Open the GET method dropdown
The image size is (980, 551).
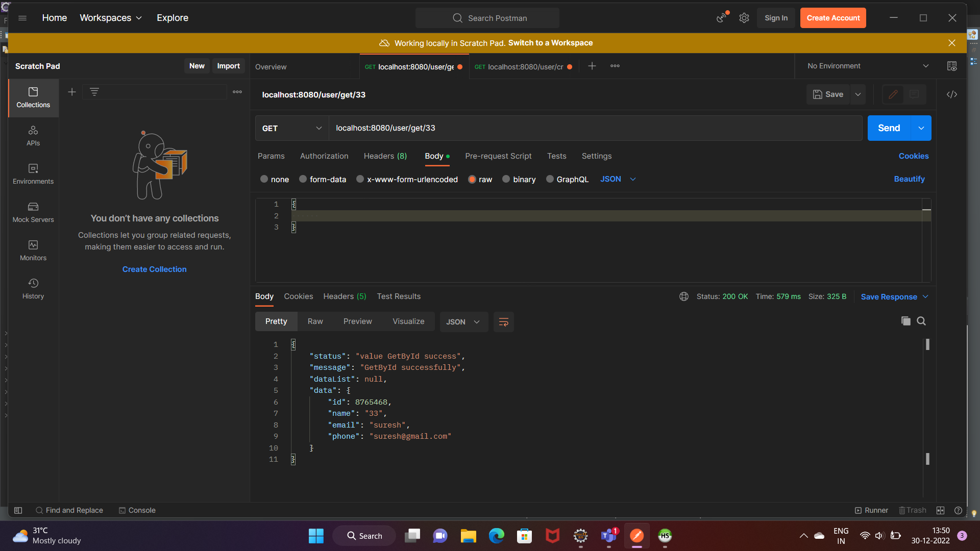click(x=292, y=128)
